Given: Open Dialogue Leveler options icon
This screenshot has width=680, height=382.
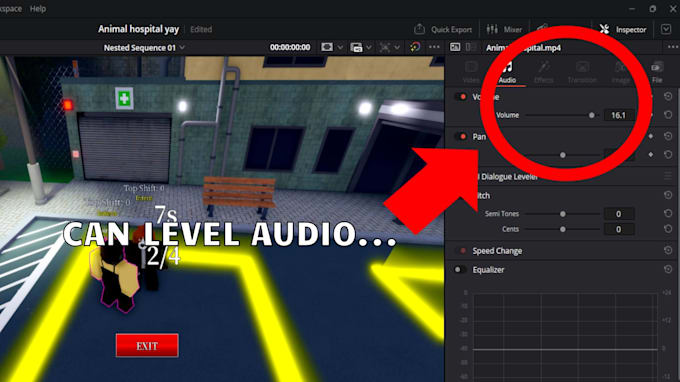Looking at the screenshot, I should pos(668,176).
